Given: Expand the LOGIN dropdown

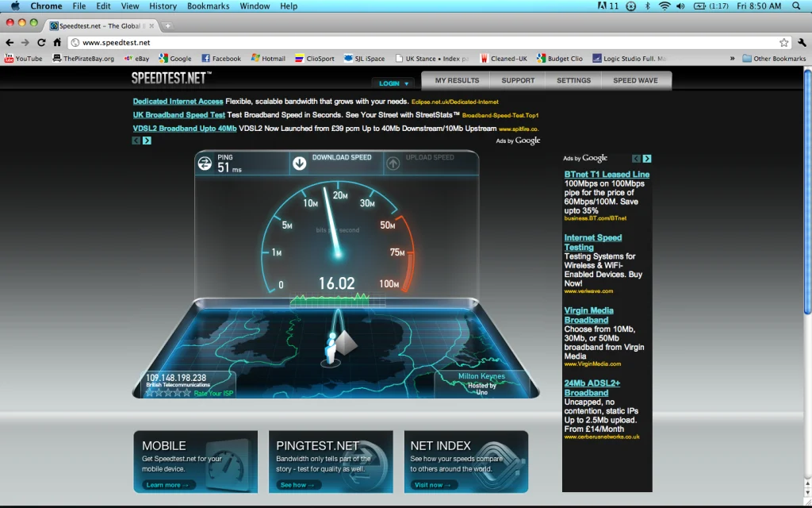Looking at the screenshot, I should point(393,83).
